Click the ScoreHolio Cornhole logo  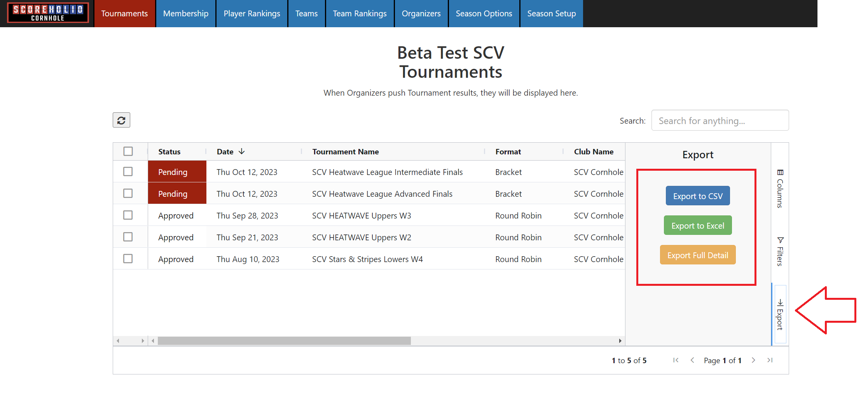point(48,13)
